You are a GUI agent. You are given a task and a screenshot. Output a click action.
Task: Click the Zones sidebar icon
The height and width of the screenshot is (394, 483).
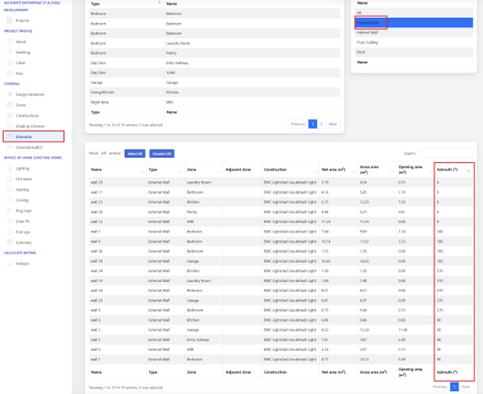click(10, 105)
